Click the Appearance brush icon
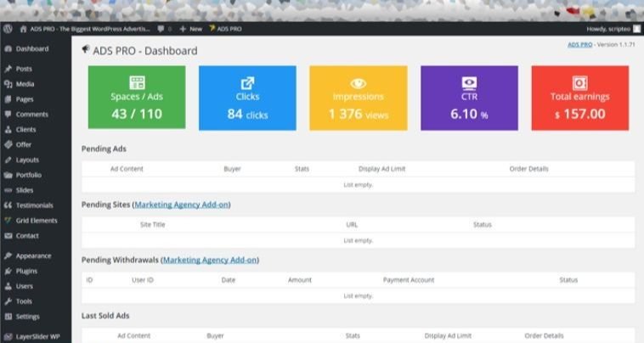The image size is (644, 343). click(x=8, y=256)
